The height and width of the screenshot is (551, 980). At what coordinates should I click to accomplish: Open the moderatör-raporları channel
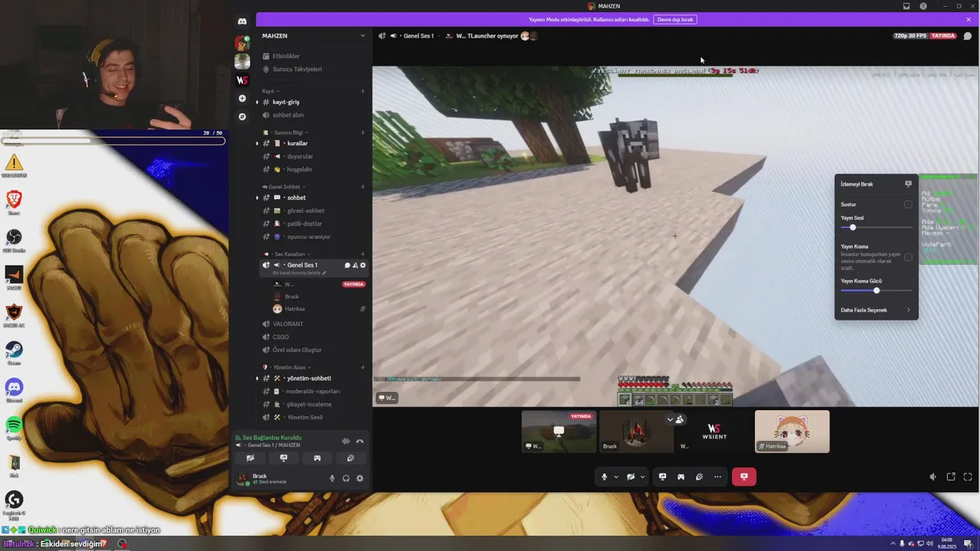[x=314, y=391]
